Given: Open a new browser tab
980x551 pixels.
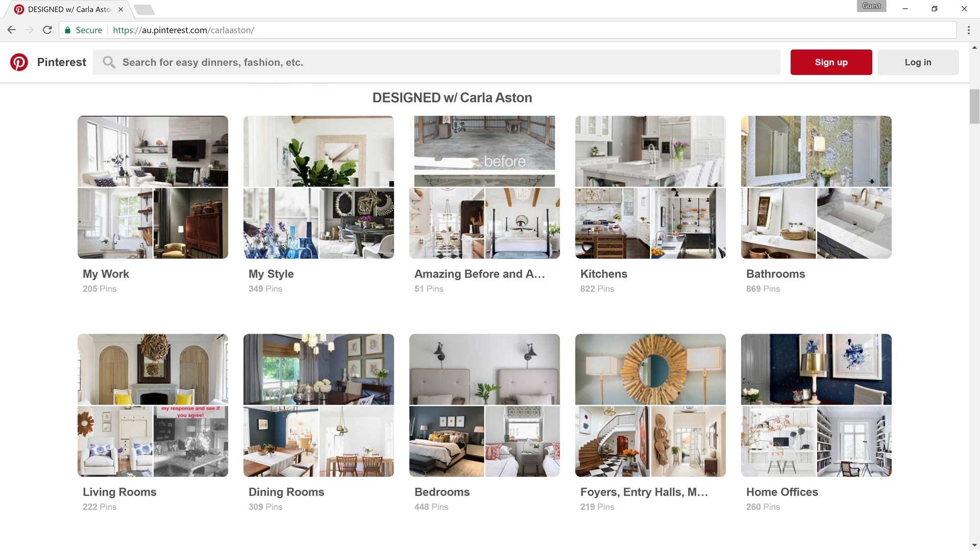Looking at the screenshot, I should tap(144, 9).
